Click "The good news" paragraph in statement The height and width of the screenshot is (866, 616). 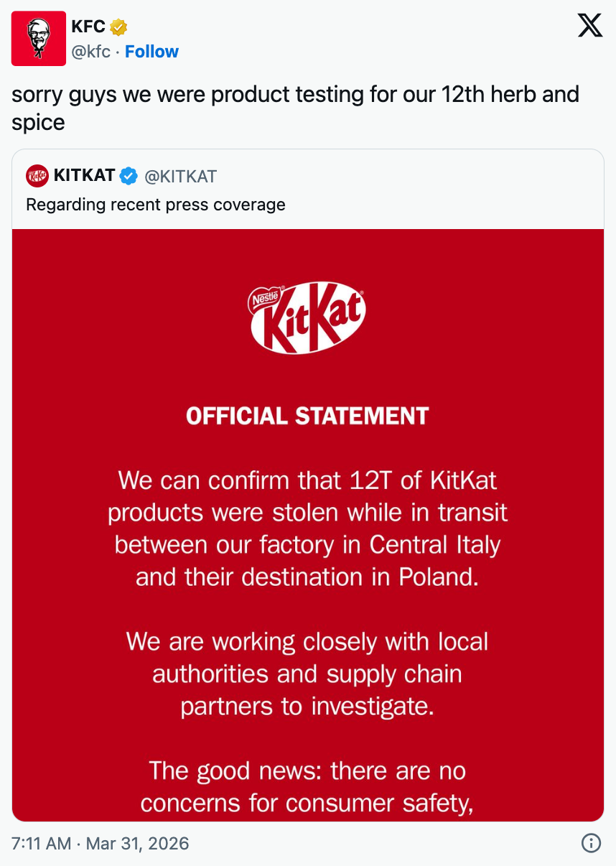coord(307,787)
